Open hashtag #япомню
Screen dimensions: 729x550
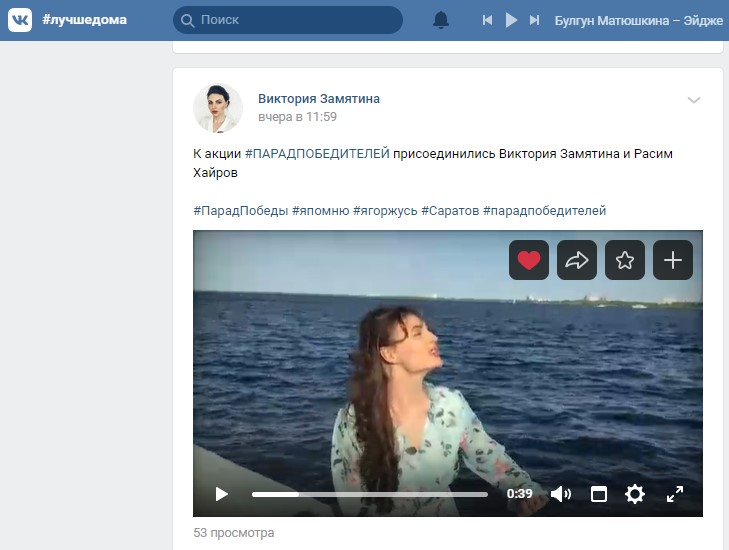click(x=320, y=211)
